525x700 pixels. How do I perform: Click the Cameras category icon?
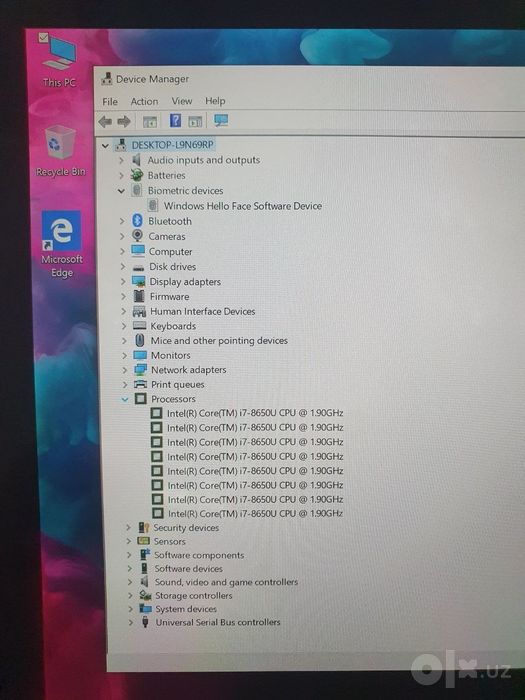point(138,236)
